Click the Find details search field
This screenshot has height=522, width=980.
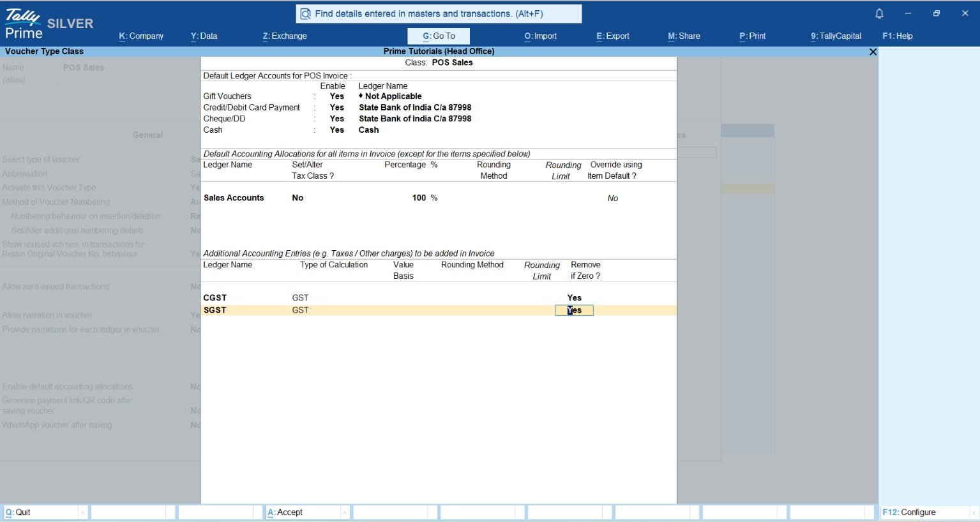pos(439,14)
